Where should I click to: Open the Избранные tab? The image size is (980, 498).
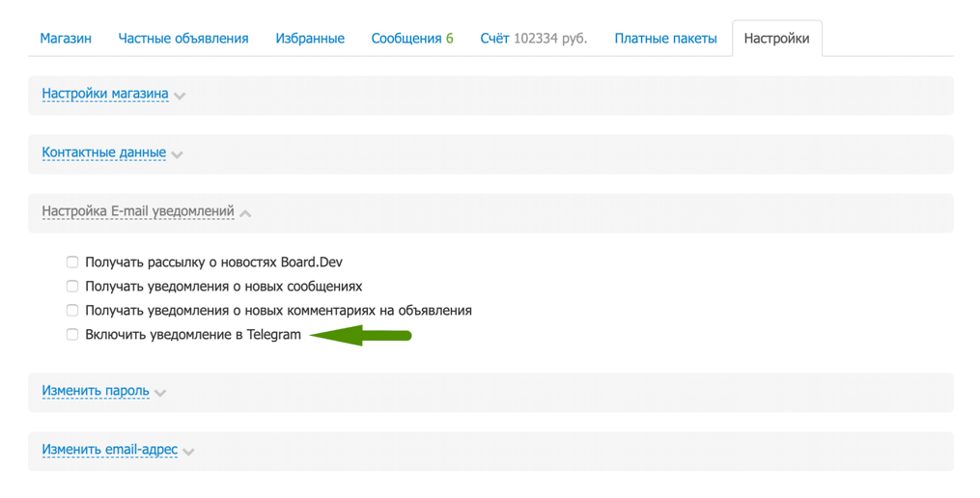point(310,38)
